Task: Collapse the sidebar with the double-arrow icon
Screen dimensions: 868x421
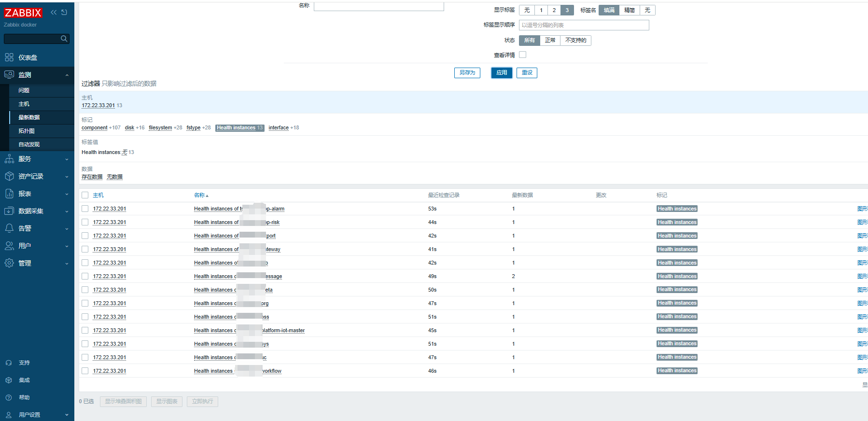Action: 54,12
